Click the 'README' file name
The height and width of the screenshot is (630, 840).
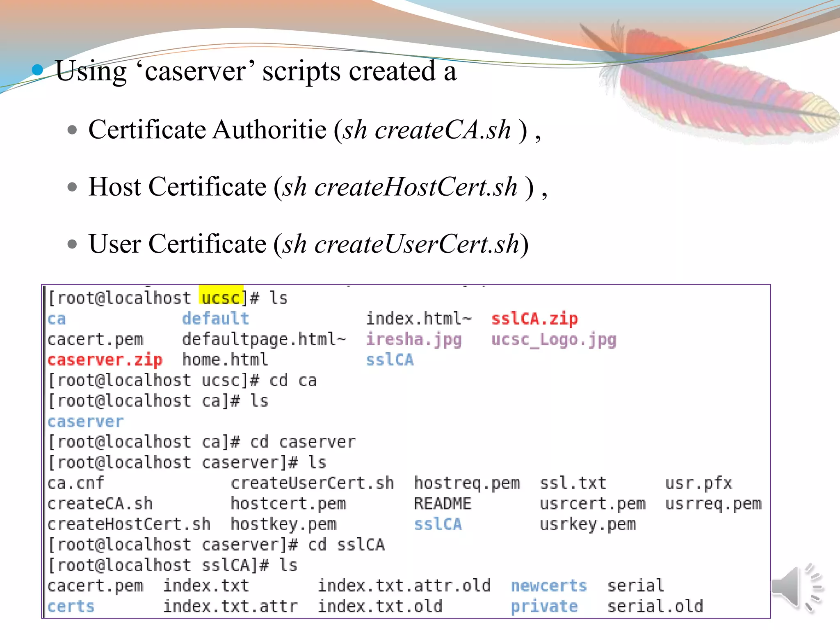(443, 503)
